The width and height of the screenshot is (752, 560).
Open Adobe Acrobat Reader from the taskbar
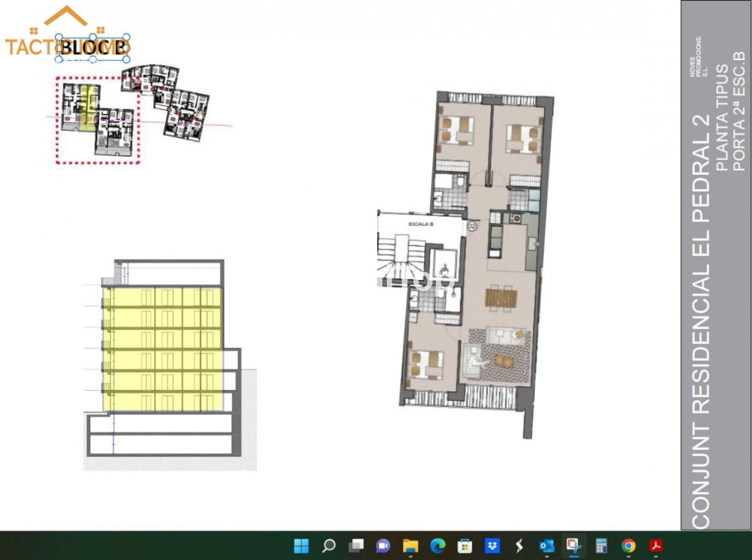coord(656,545)
